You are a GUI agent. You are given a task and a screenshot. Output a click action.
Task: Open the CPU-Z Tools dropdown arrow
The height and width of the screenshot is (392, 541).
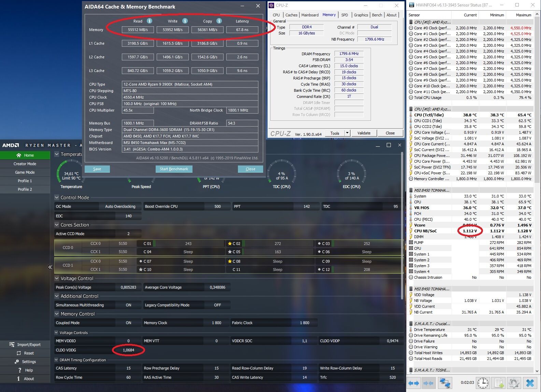coord(347,133)
